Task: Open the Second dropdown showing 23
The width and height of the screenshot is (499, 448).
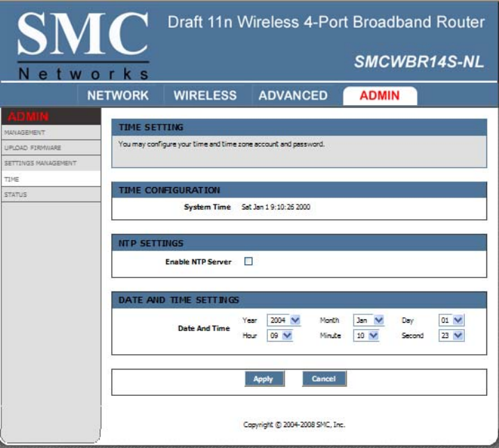Action: click(451, 335)
